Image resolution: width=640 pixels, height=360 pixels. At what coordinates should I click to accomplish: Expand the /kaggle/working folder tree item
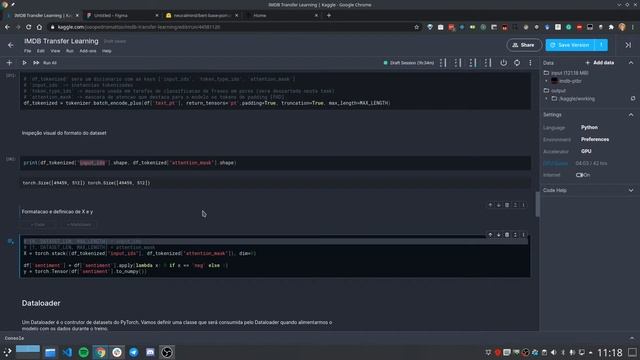click(x=547, y=98)
